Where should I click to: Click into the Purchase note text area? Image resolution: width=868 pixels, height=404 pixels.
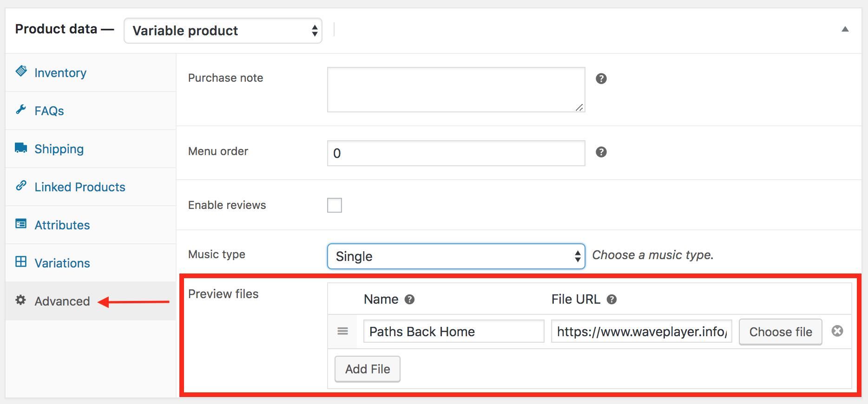point(455,90)
